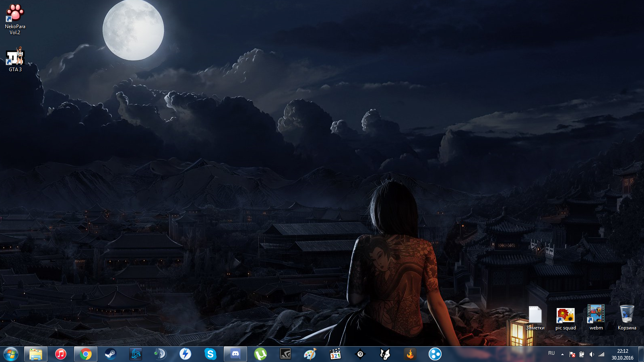Open the Корзина recycle bin icon
644x362 pixels.
(627, 318)
